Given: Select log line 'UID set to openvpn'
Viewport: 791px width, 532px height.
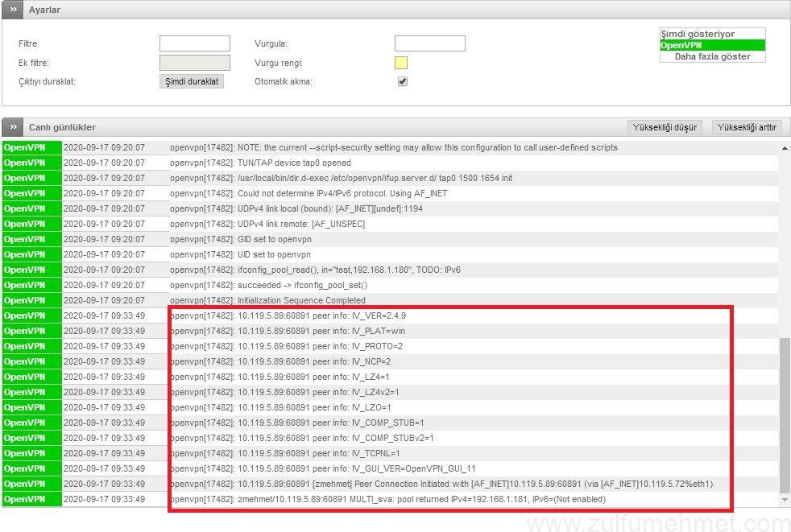Looking at the screenshot, I should [x=389, y=254].
